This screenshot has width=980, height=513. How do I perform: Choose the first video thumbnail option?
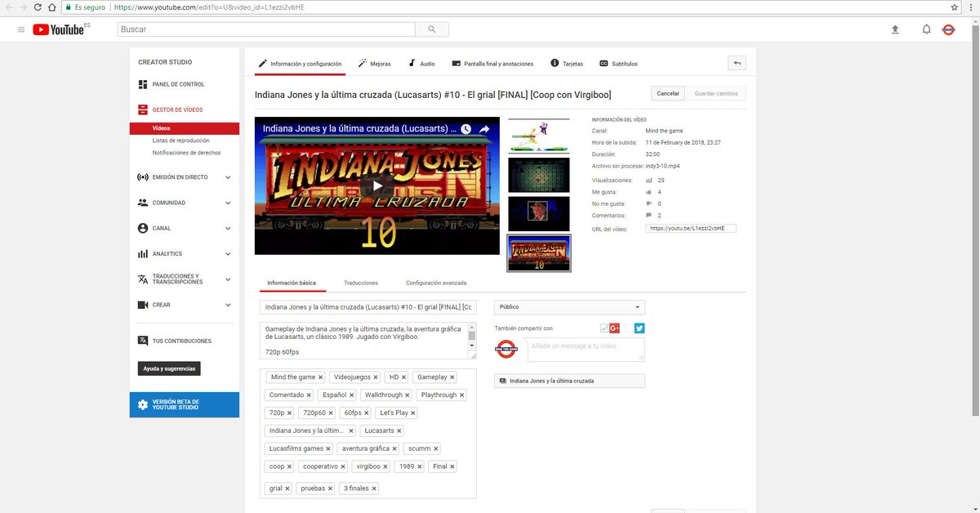coord(539,136)
